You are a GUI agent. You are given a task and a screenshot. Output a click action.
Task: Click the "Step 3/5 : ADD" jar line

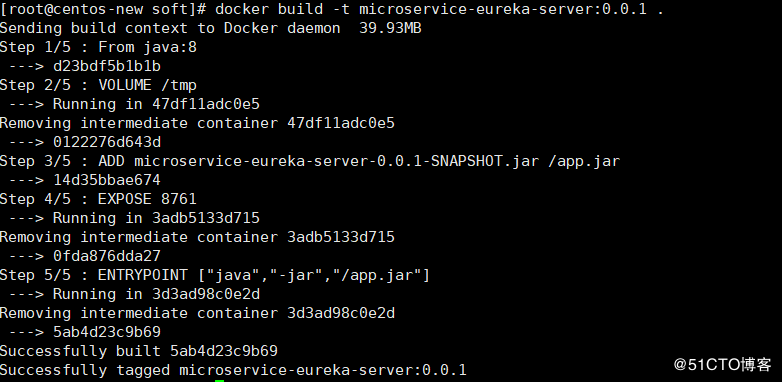click(x=310, y=161)
